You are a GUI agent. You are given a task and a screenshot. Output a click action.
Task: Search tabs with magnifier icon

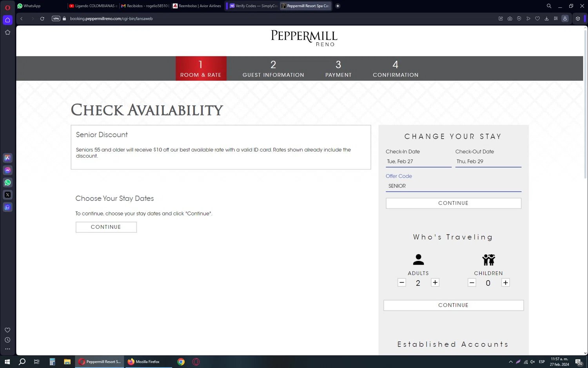coord(549,6)
